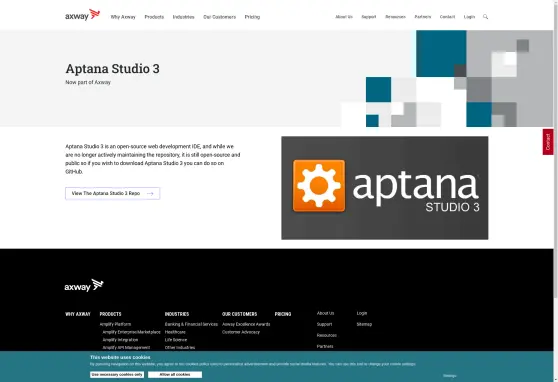The width and height of the screenshot is (558, 382).
Task: Click Allow all cookies
Action: 175,375
